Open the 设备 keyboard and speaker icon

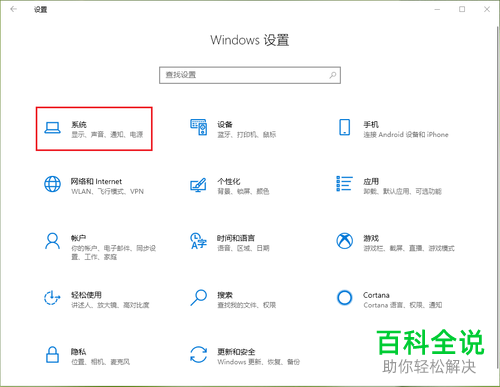199,127
